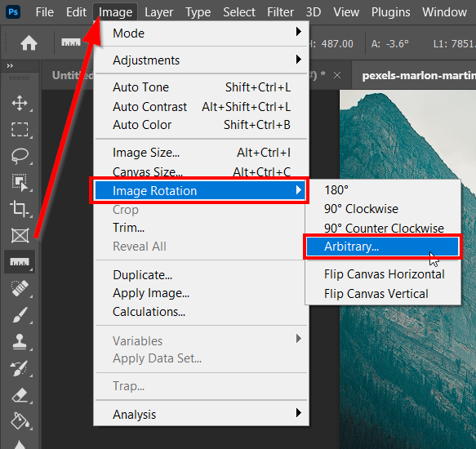476x449 pixels.
Task: Choose Flip Canvas Horizontal
Action: tap(383, 274)
